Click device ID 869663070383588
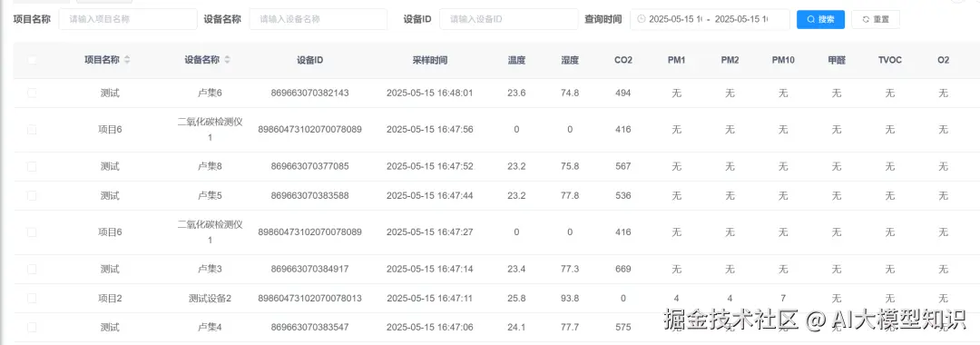 coord(310,195)
